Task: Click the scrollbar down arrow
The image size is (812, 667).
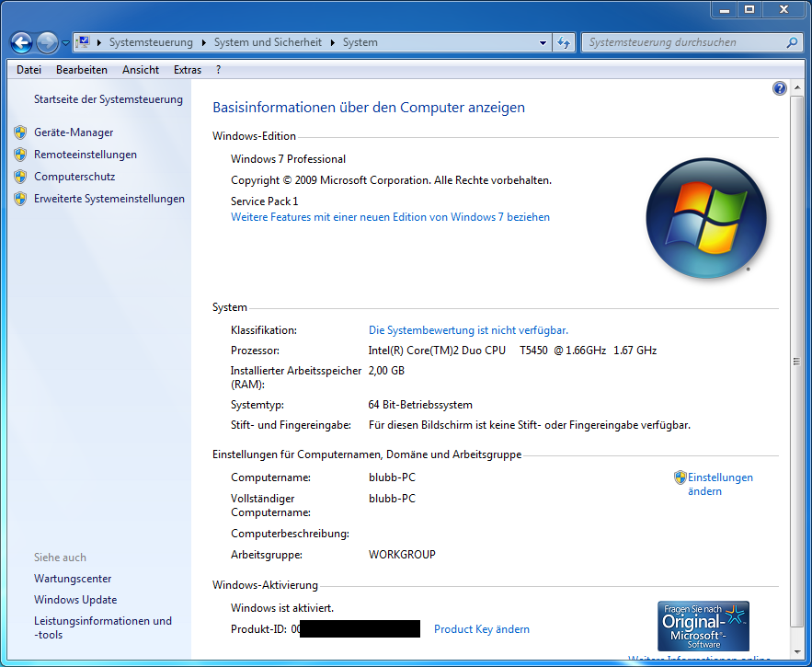Action: coord(797,652)
